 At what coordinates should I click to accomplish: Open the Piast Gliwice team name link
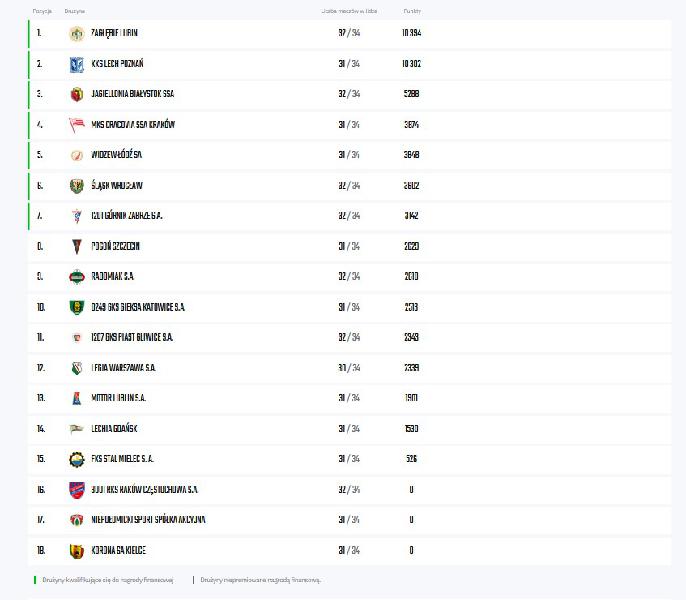click(132, 338)
